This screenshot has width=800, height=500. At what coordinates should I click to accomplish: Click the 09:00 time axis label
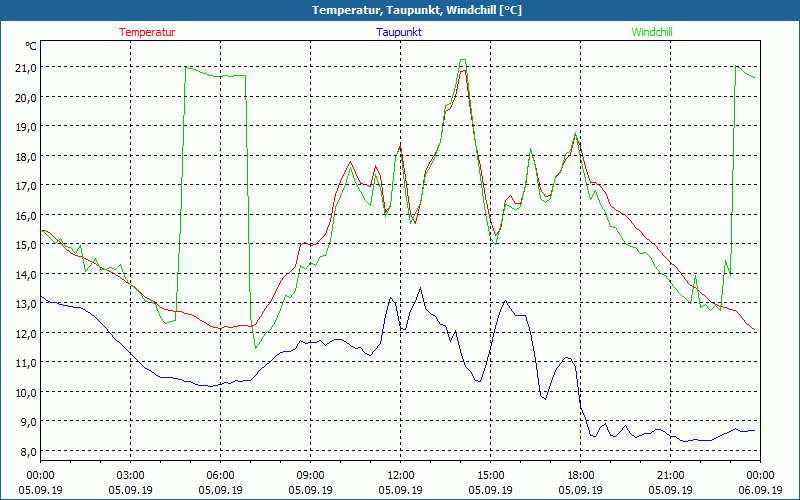click(310, 476)
